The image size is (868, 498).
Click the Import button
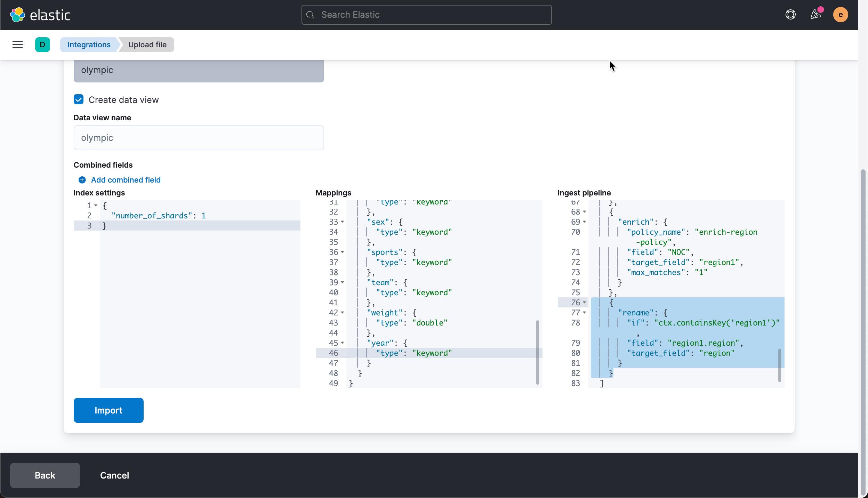pyautogui.click(x=108, y=410)
